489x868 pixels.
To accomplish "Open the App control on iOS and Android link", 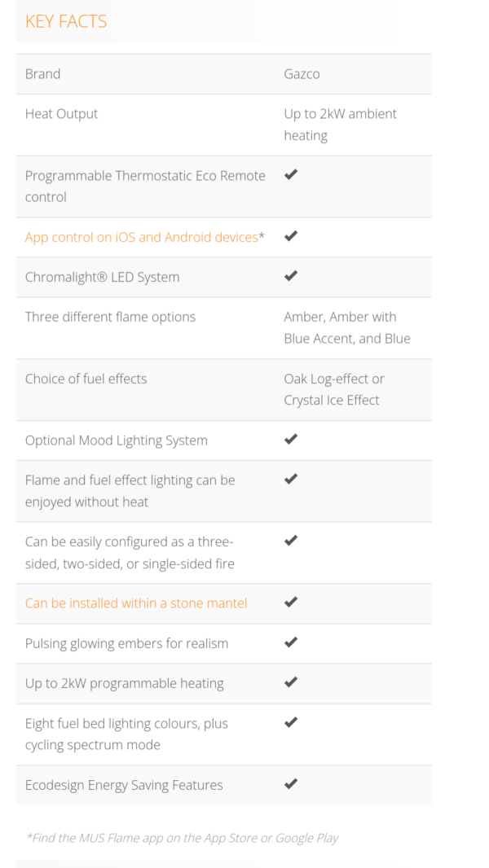I will point(141,237).
